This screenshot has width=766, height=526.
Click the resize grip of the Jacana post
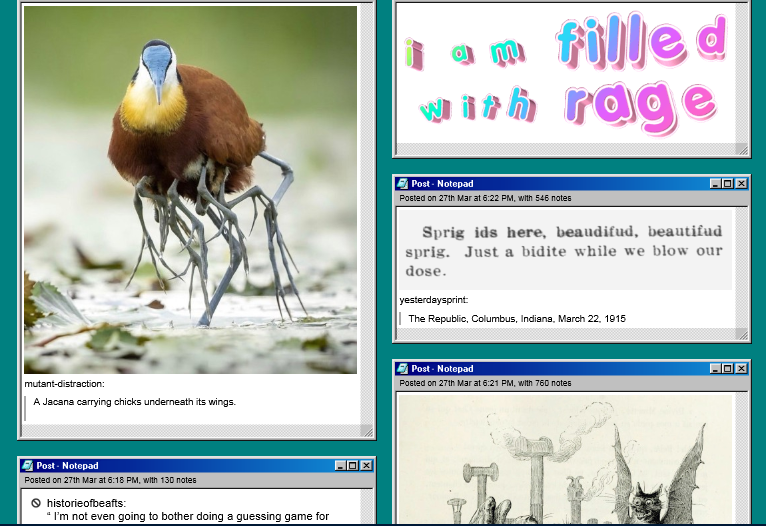pyautogui.click(x=368, y=431)
